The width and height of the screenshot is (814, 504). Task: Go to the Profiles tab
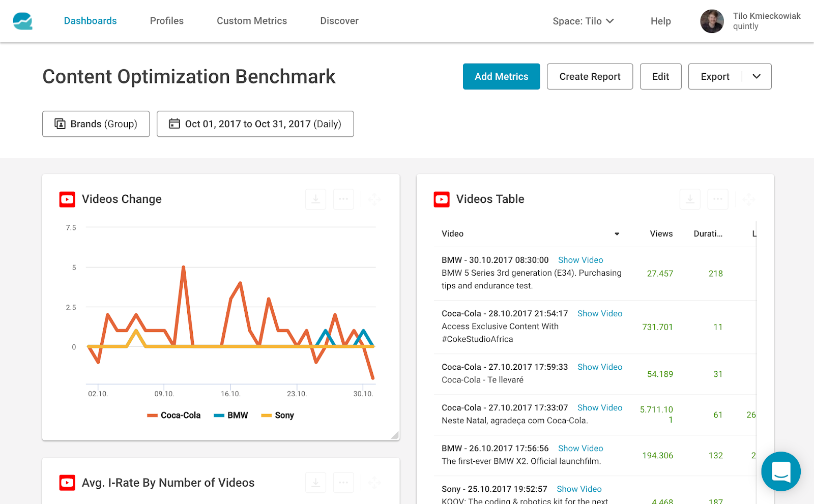click(x=166, y=21)
